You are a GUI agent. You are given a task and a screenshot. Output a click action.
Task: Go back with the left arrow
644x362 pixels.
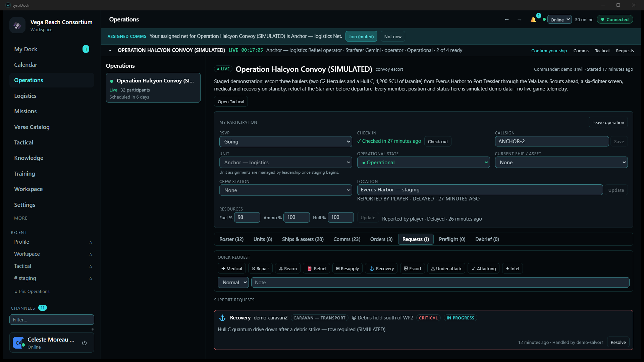point(507,19)
